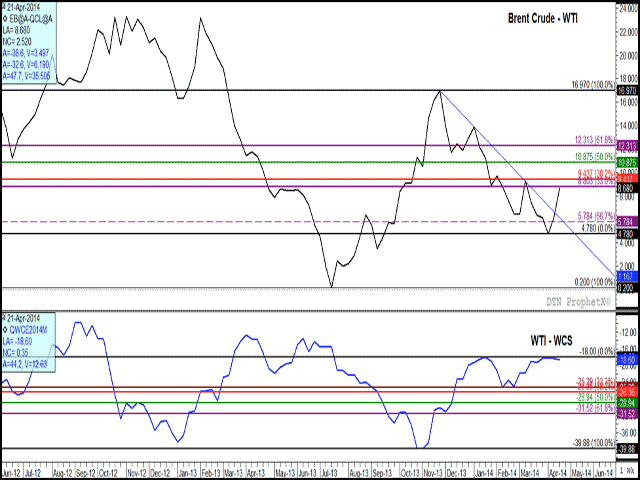Viewport: 640px width, 480px height.
Task: Click the A=-38.6, V=3.497 legend entry
Action: (x=24, y=53)
